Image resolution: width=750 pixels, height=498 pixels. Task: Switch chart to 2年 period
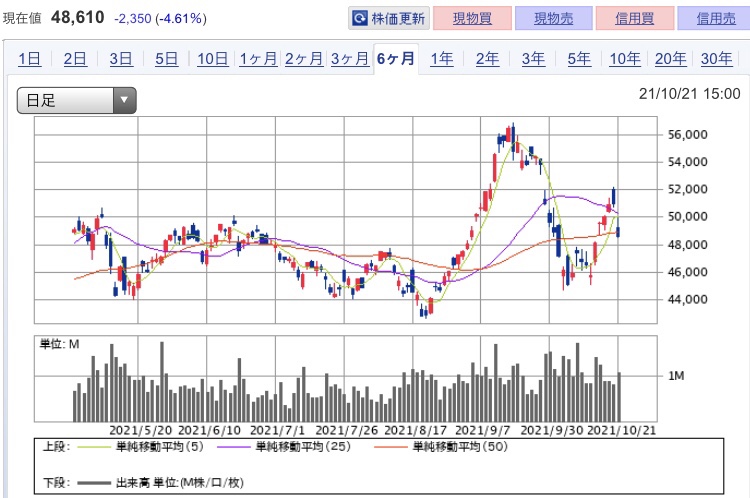(487, 59)
